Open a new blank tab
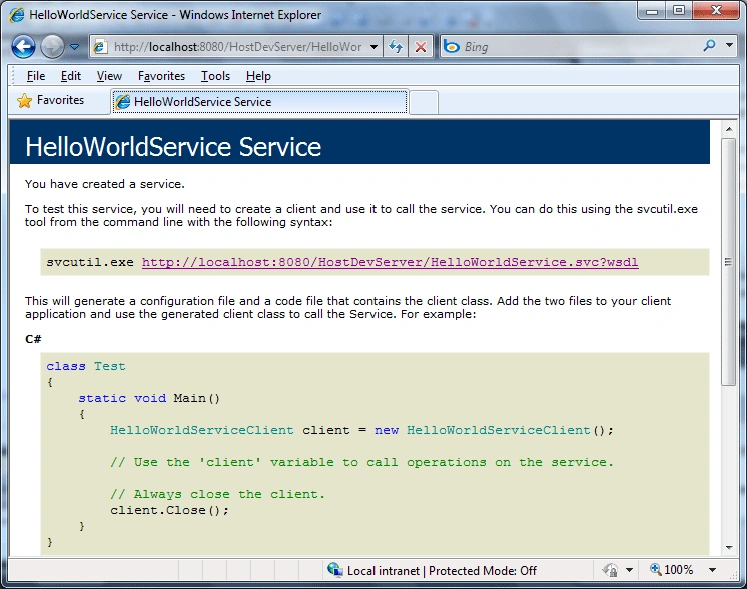 [x=424, y=102]
